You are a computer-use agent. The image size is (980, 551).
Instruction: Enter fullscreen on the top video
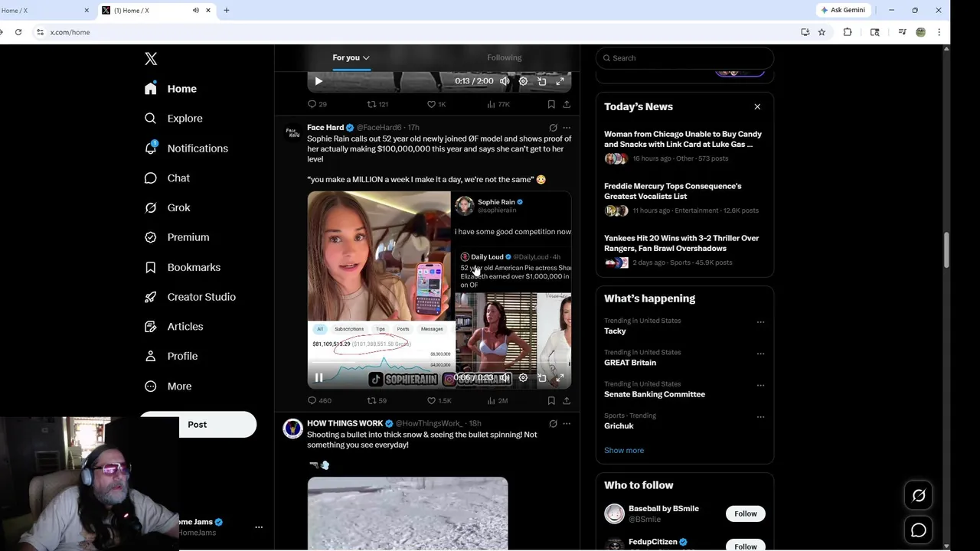pos(560,81)
